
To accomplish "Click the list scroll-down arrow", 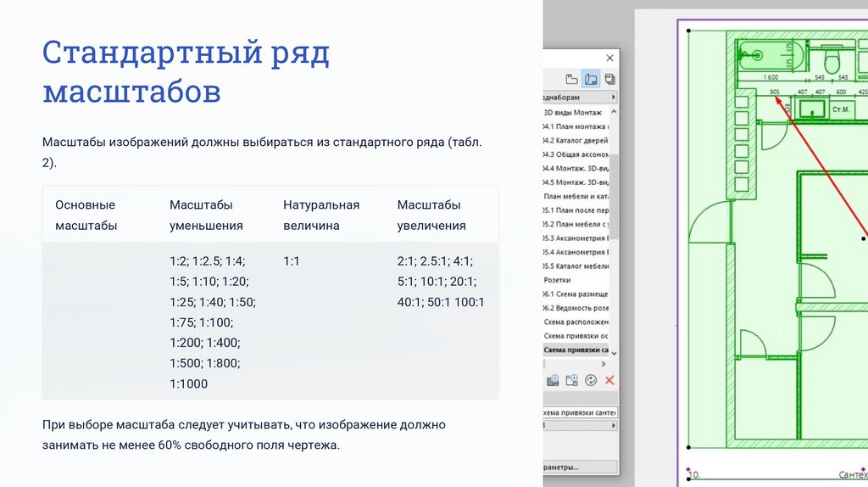I will (x=614, y=353).
